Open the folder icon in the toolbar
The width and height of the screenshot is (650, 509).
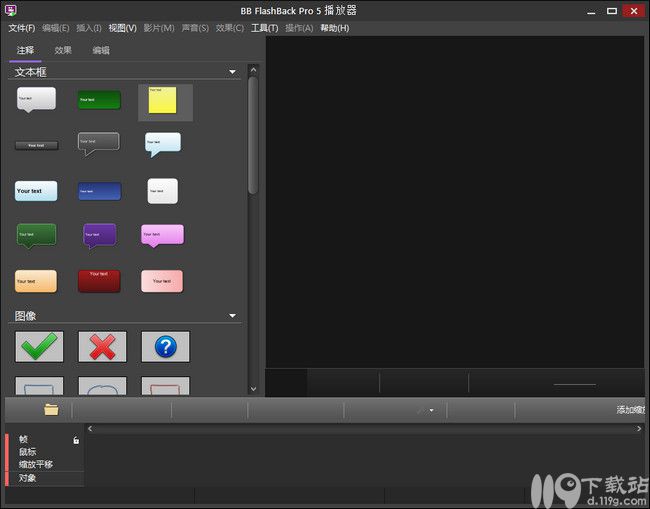pyautogui.click(x=51, y=410)
